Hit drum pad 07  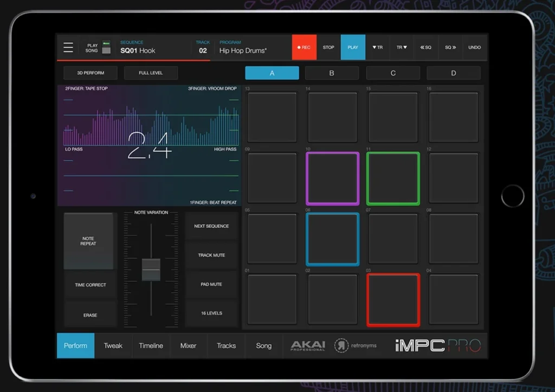coord(393,239)
